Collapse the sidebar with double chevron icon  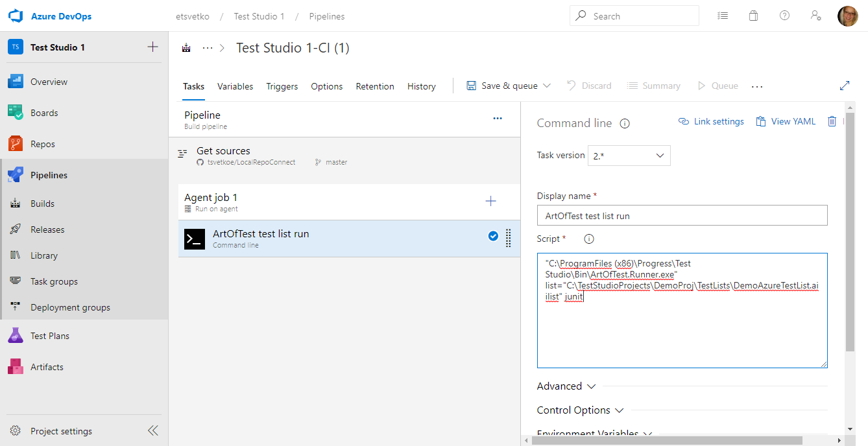pos(152,430)
